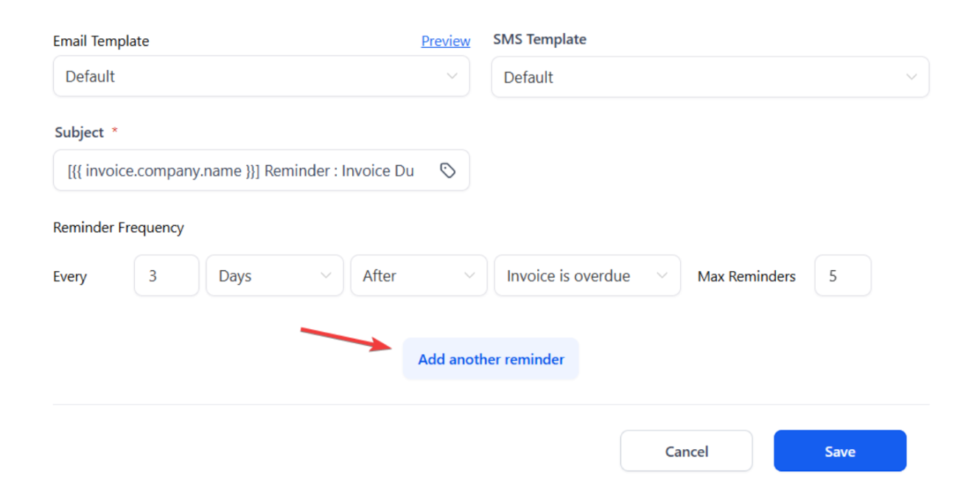Click the red arrow annotation
Image resolution: width=980 pixels, height=500 pixels.
tap(345, 339)
